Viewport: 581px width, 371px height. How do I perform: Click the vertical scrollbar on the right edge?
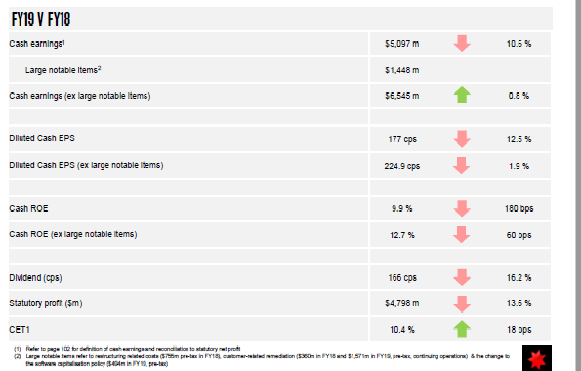[577, 185]
